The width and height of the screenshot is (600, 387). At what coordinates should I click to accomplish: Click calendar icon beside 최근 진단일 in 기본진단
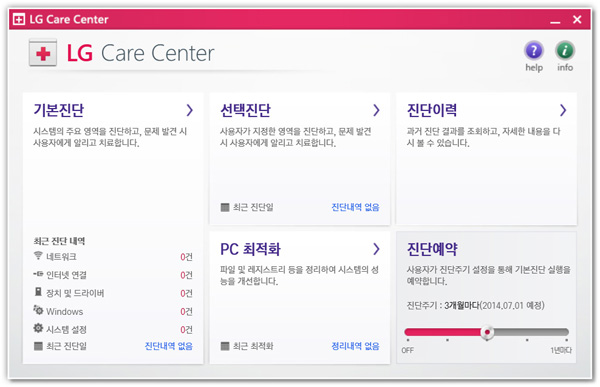38,346
